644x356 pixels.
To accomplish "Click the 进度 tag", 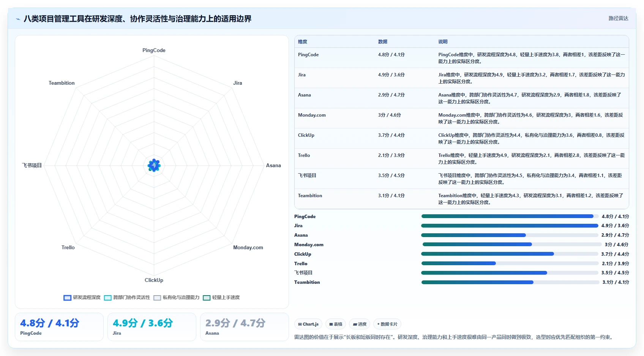I will point(360,324).
